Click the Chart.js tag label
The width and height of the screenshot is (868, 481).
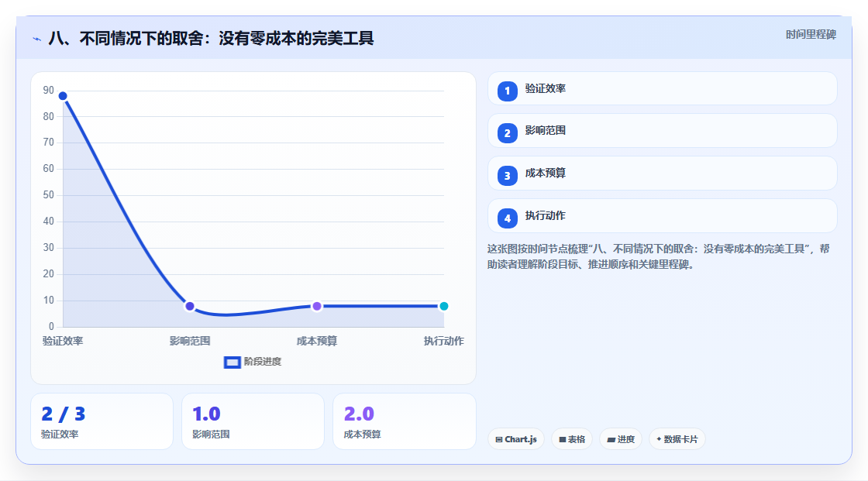click(x=520, y=439)
